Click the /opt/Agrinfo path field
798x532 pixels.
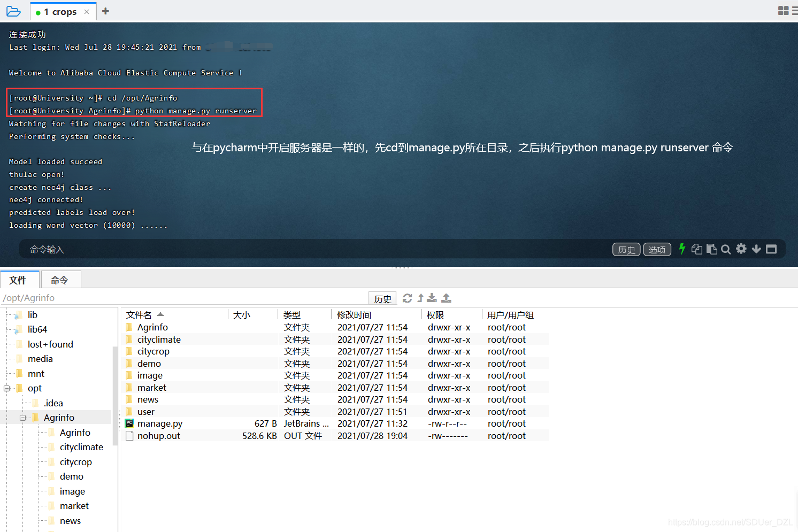[185, 298]
